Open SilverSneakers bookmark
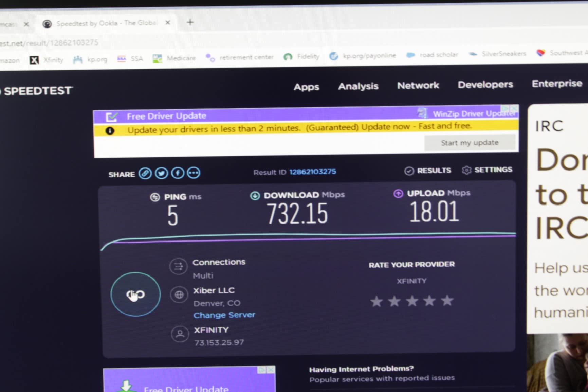Image resolution: width=588 pixels, height=392 pixels. 498,54
